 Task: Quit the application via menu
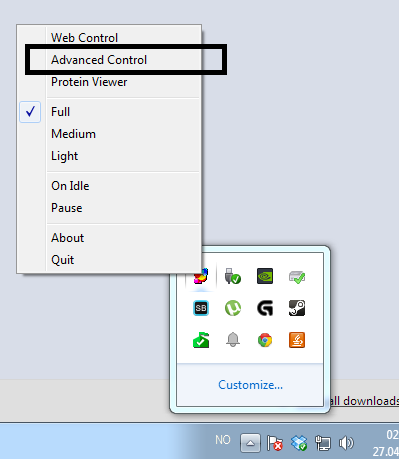pos(109,260)
